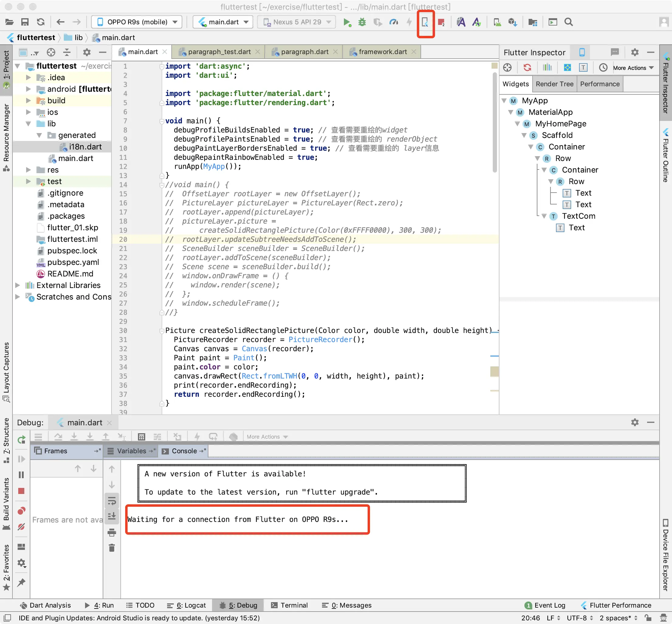This screenshot has height=624, width=672.
Task: Open More Actions dropdown in Flutter Inspector
Action: pyautogui.click(x=633, y=68)
